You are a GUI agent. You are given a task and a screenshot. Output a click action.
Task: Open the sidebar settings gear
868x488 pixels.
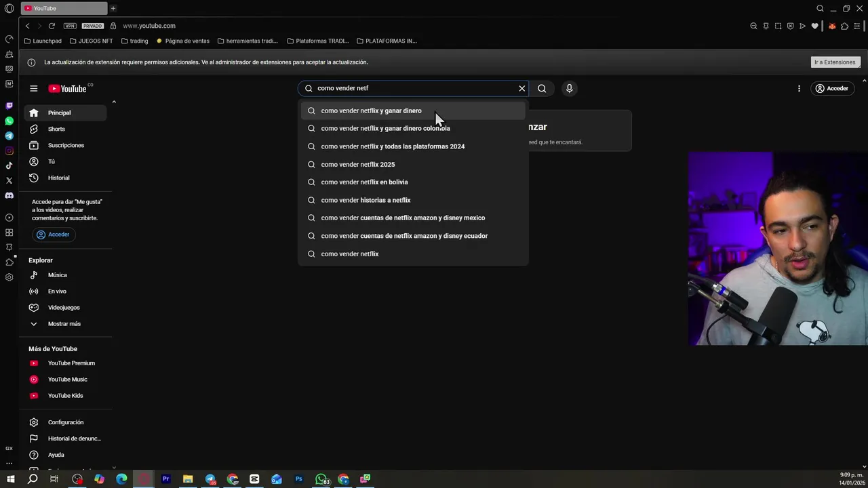pyautogui.click(x=9, y=277)
